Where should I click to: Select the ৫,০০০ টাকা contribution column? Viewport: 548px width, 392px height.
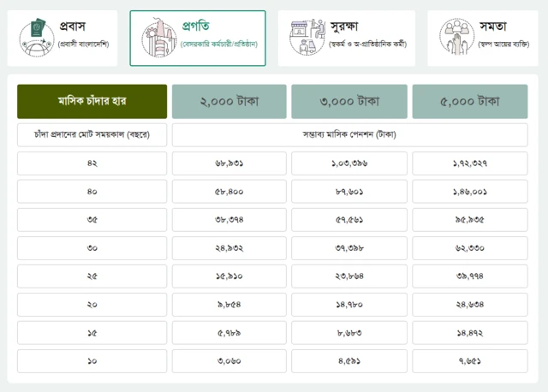pos(470,101)
